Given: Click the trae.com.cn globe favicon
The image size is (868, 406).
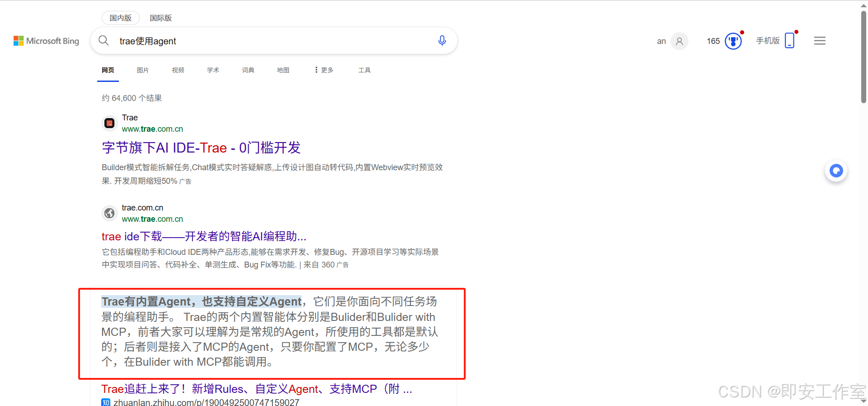Looking at the screenshot, I should pos(109,213).
